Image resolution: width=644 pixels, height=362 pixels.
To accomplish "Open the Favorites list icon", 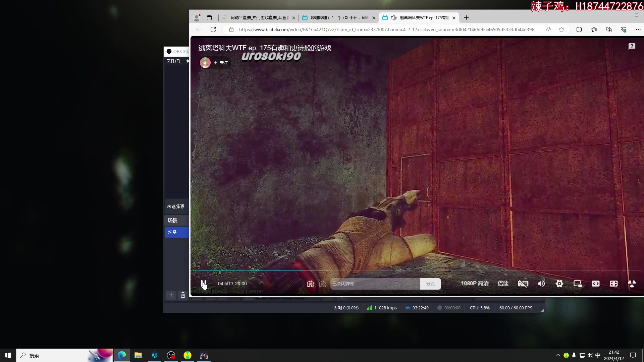I will tap(594, 29).
